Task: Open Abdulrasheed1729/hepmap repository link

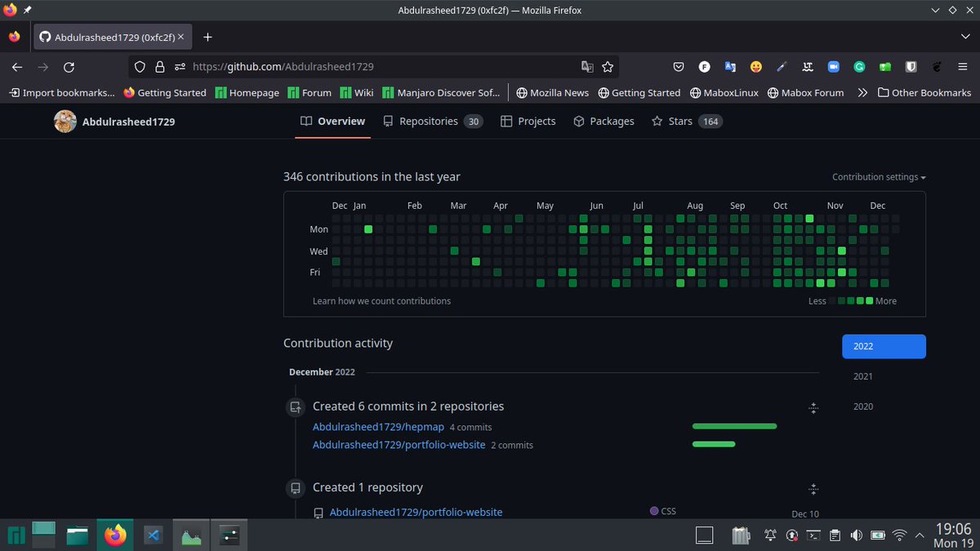Action: [x=378, y=427]
